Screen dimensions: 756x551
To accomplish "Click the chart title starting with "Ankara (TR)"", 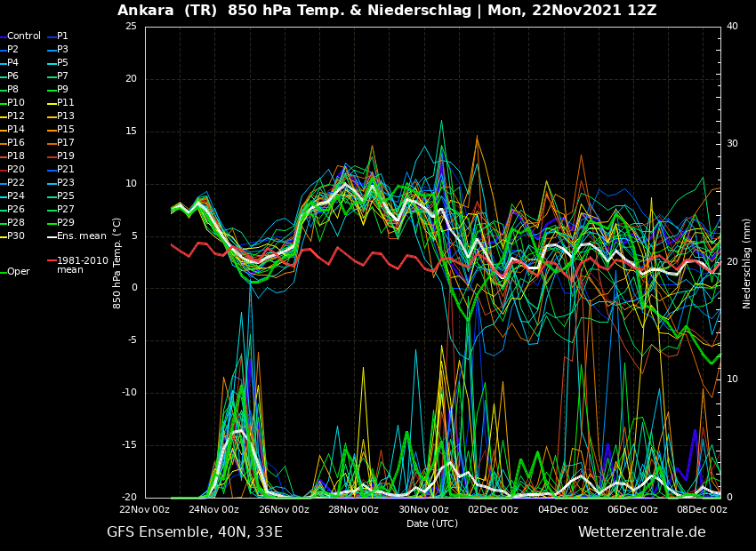I will pos(387,10).
